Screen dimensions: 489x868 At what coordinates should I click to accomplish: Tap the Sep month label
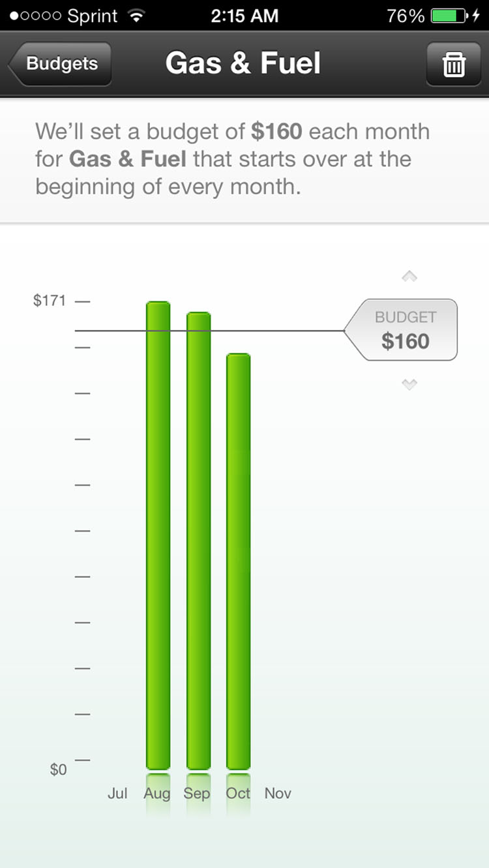(x=197, y=794)
